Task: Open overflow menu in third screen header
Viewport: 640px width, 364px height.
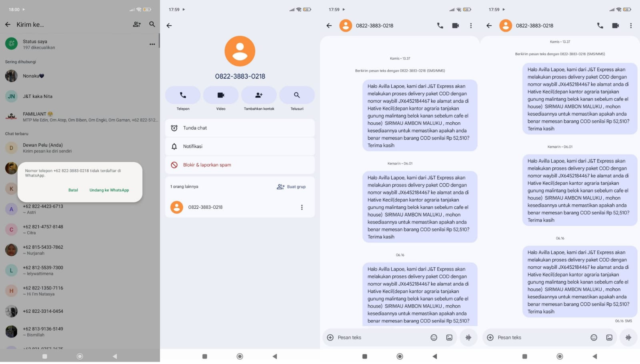Action: coord(471,26)
